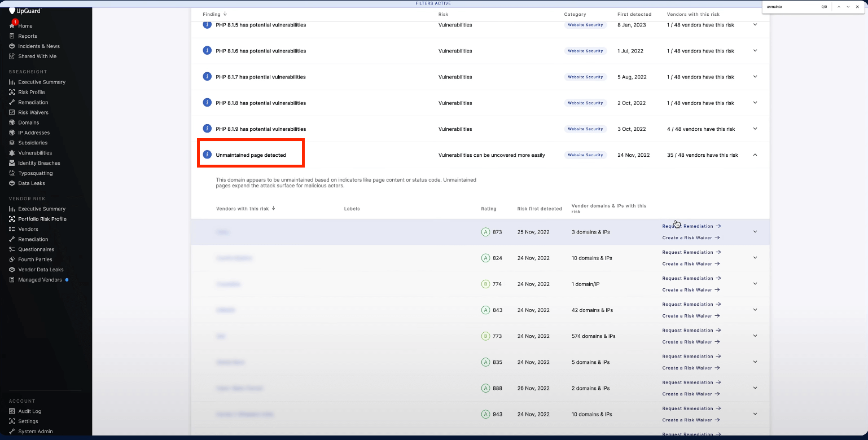This screenshot has height=440, width=868.
Task: Collapse the Unmaintained page detected row
Action: click(x=755, y=155)
